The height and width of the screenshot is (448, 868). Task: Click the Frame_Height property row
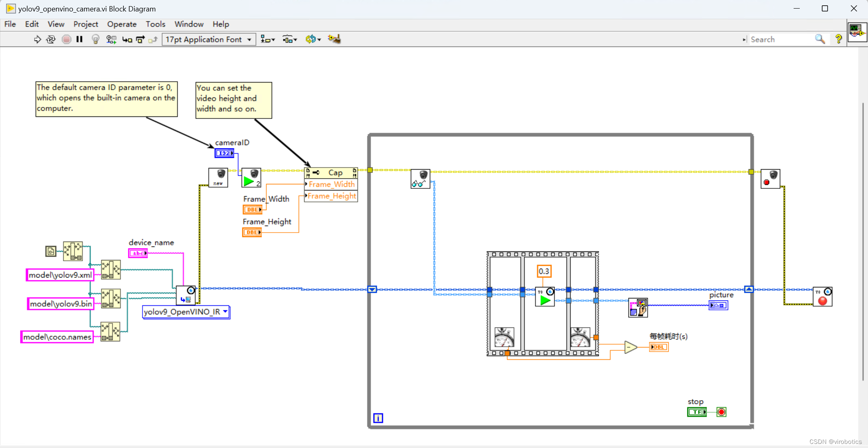pyautogui.click(x=331, y=196)
